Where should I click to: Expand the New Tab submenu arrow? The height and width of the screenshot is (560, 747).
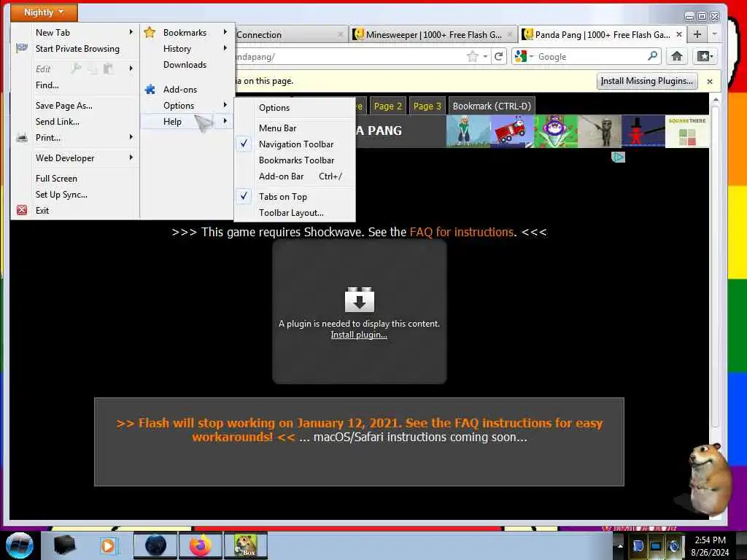click(131, 32)
